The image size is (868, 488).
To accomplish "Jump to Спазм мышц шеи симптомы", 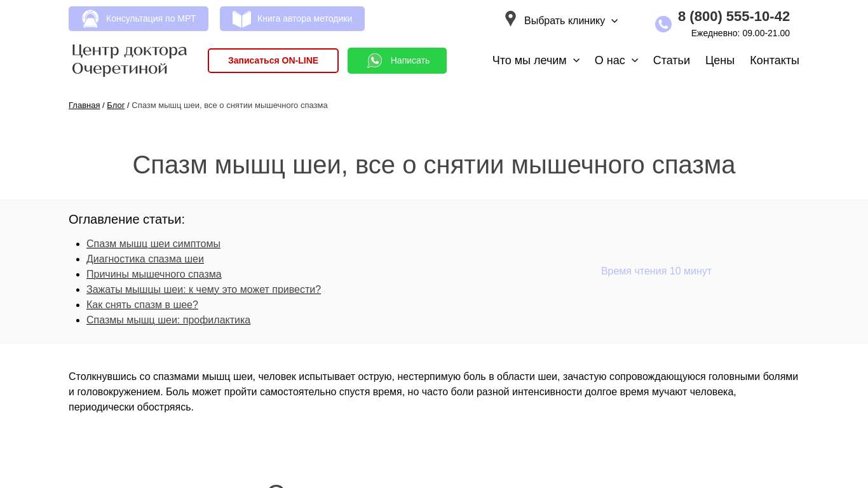I will [x=153, y=244].
